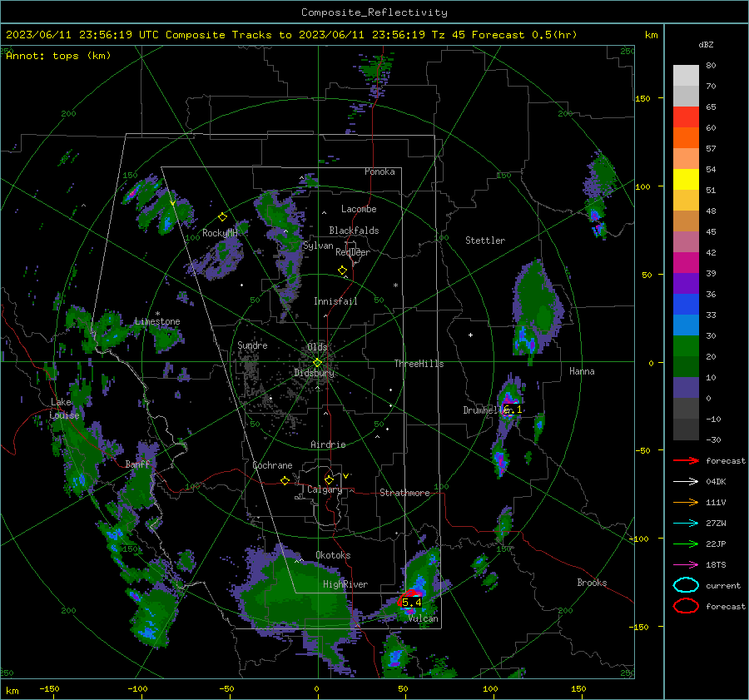Click the 6.1 storm top label near Drumheller
The image size is (749, 700).
pos(513,410)
